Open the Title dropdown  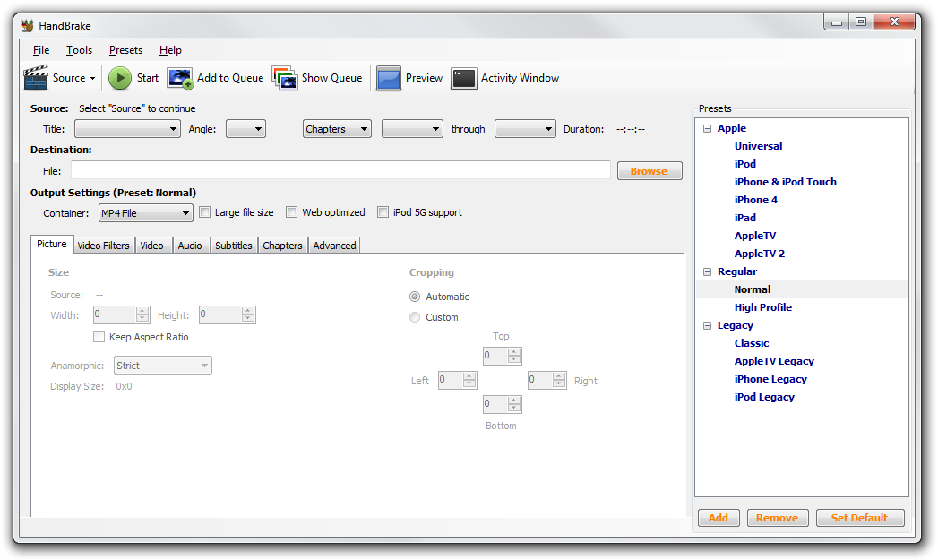pyautogui.click(x=127, y=129)
